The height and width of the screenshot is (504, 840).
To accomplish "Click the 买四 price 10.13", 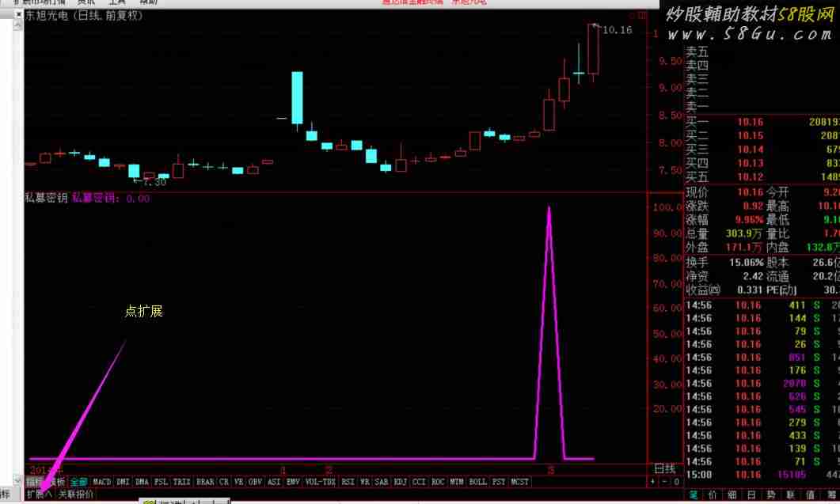I will [x=750, y=163].
